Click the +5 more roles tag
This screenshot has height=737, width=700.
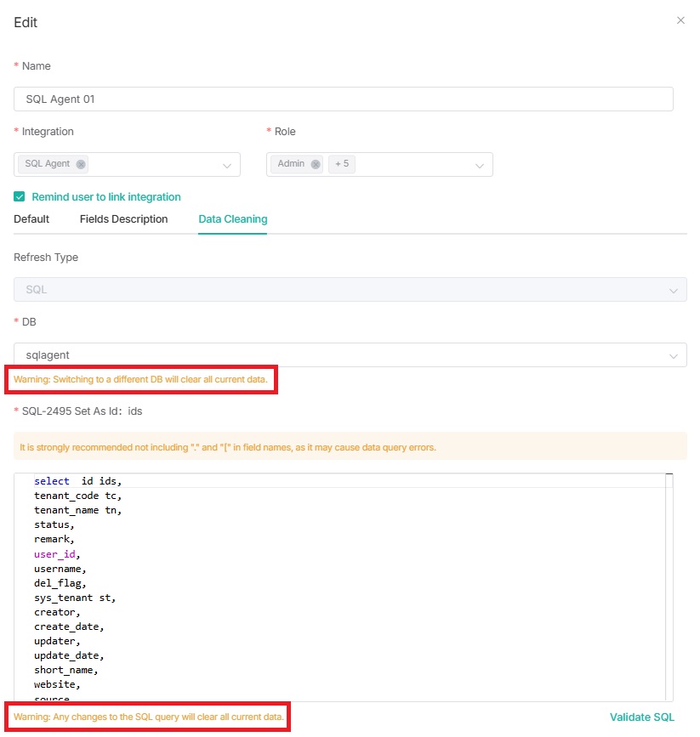point(341,164)
